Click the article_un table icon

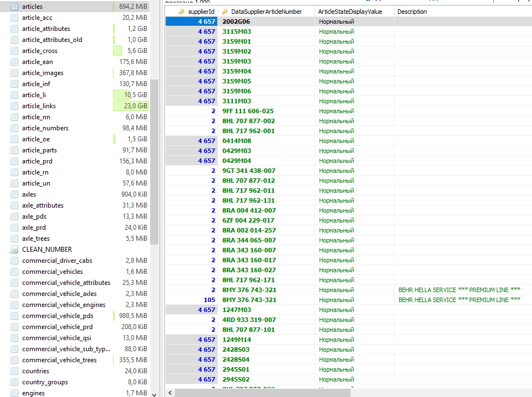tap(14, 183)
